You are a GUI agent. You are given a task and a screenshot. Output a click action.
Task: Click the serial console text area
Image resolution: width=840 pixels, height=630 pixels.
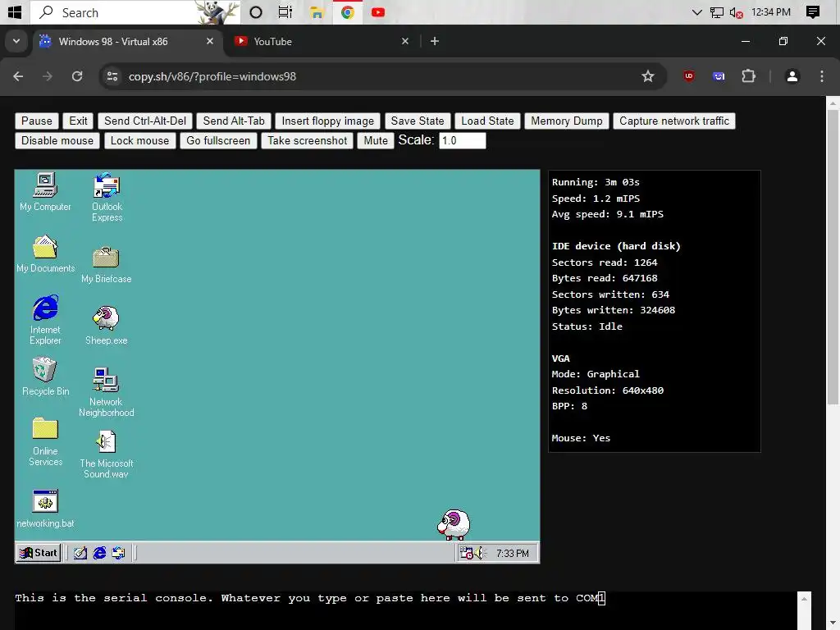coord(405,610)
